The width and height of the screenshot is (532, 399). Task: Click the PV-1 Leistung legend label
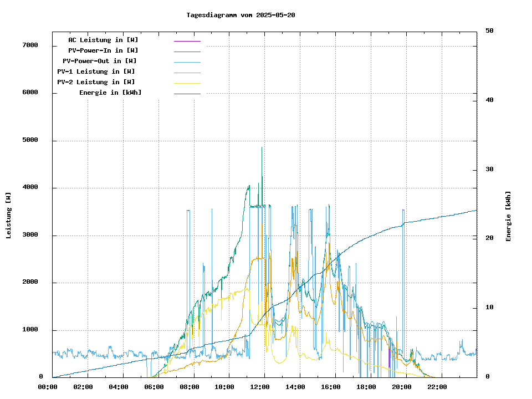(96, 71)
